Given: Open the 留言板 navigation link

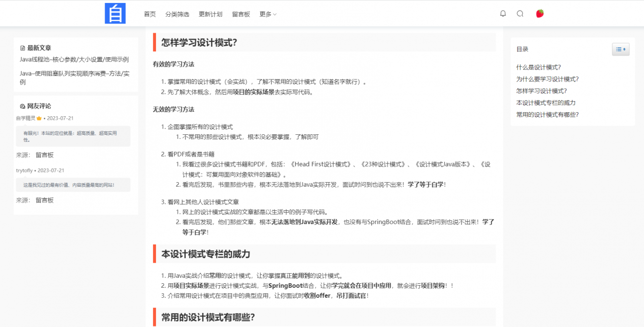Looking at the screenshot, I should tap(240, 14).
